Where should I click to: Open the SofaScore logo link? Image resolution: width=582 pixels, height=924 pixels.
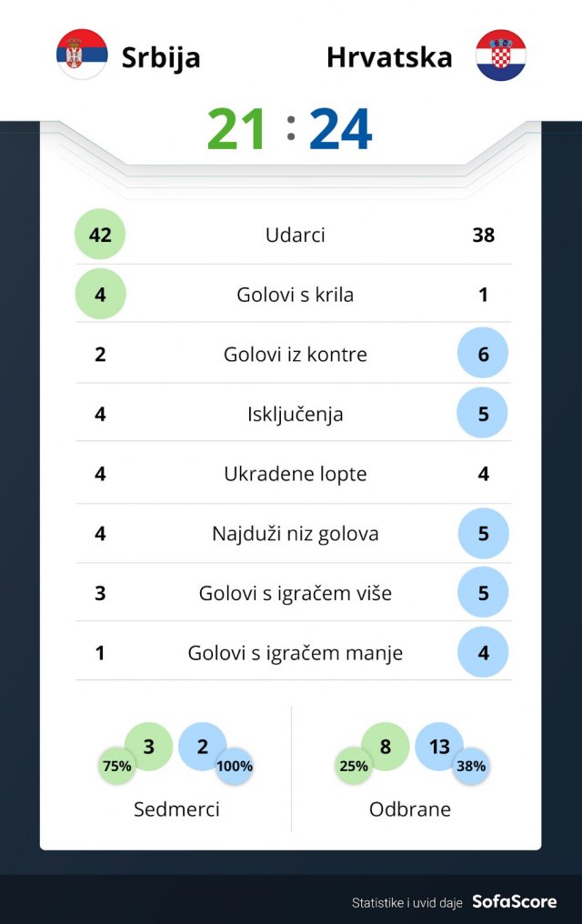[x=514, y=902]
